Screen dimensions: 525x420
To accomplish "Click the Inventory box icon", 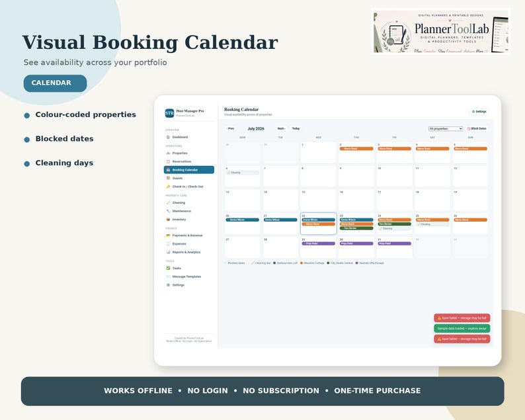I will tap(168, 220).
